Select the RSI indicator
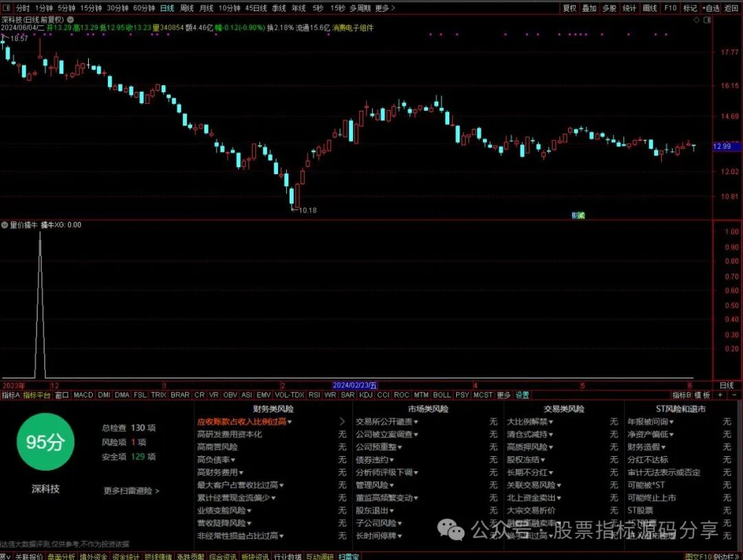 [x=314, y=395]
